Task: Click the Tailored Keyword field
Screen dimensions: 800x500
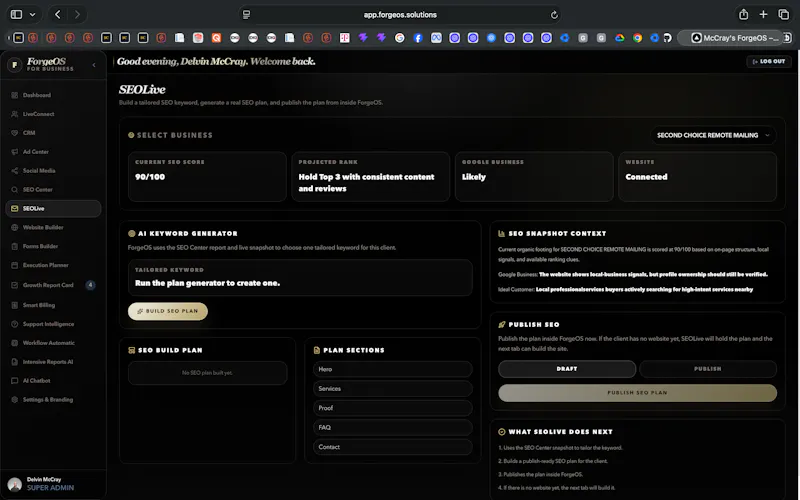Action: [x=300, y=278]
